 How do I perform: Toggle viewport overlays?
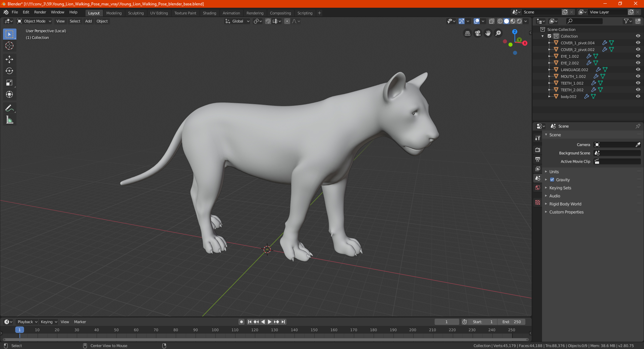(477, 21)
